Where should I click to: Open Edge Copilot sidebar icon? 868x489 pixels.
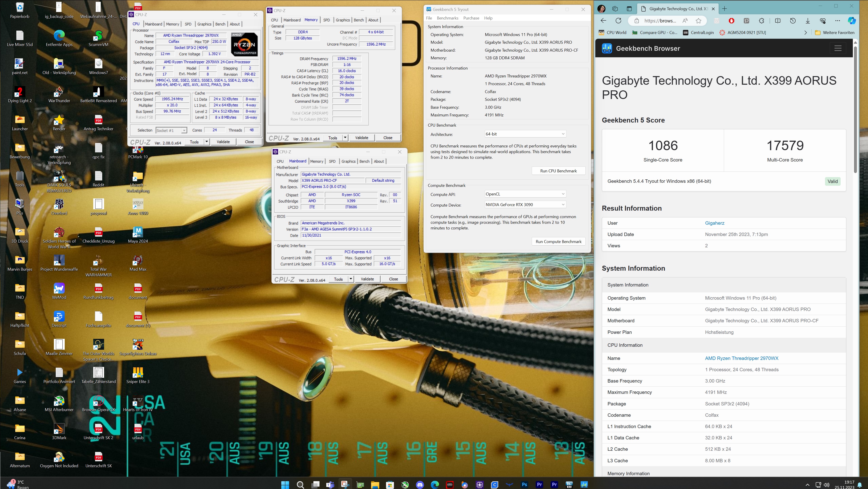coord(852,21)
